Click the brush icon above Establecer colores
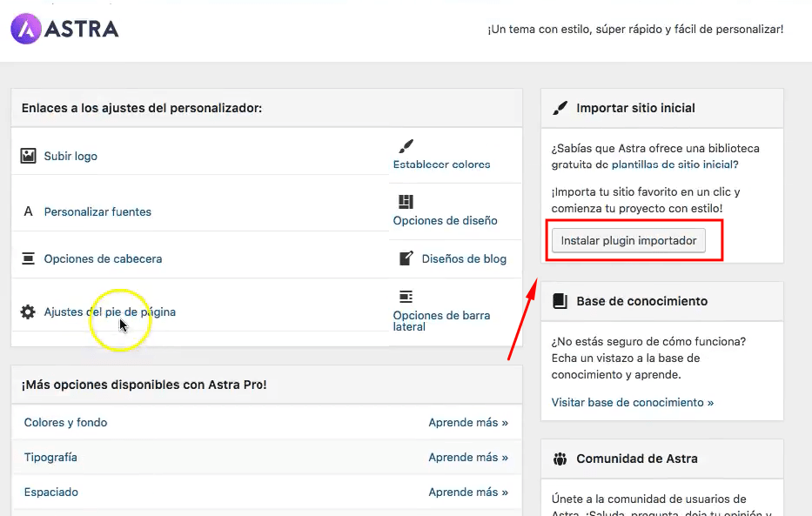 pos(406,146)
